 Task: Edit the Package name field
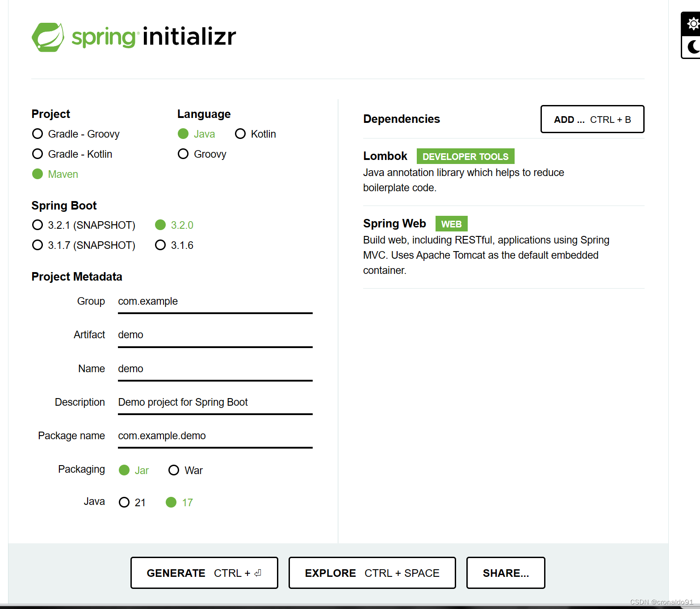(215, 436)
